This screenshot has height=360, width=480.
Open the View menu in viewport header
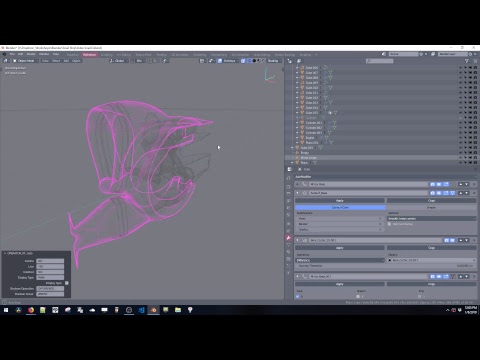tap(45, 61)
